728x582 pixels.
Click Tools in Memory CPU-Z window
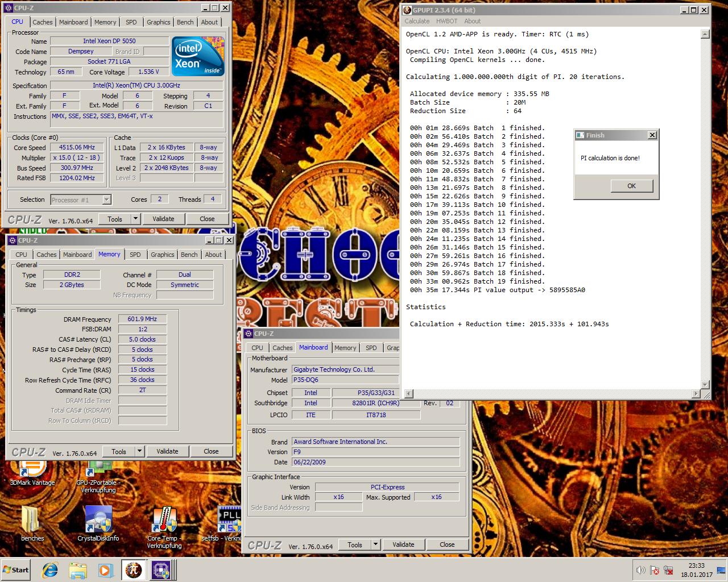(x=119, y=451)
